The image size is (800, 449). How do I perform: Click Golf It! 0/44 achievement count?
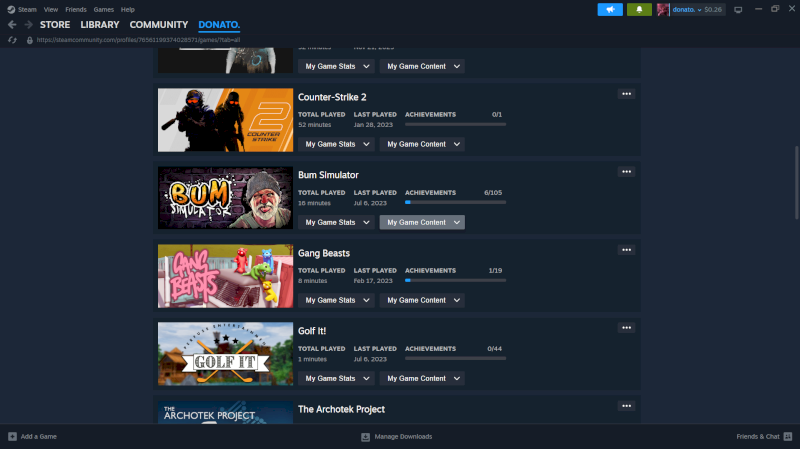(494, 348)
